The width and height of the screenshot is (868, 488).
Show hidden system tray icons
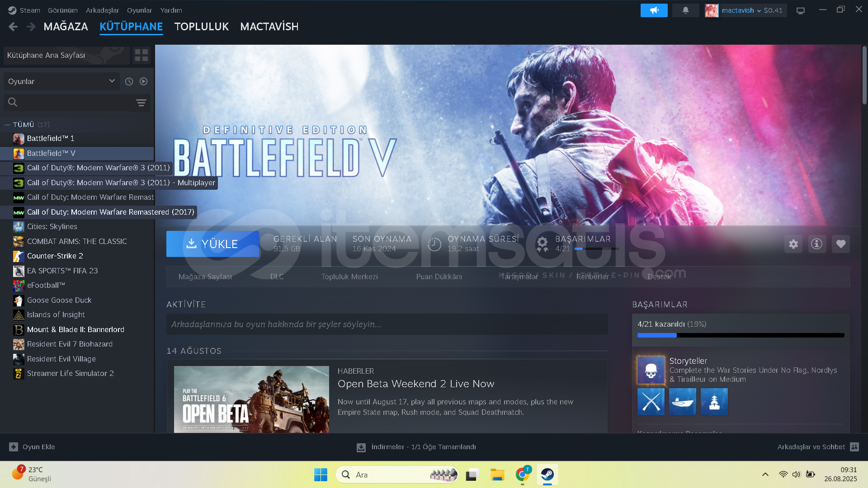[x=765, y=474]
